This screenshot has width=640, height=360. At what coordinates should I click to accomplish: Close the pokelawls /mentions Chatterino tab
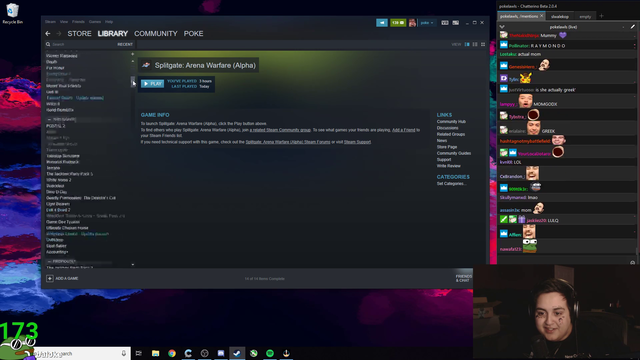pos(542,16)
